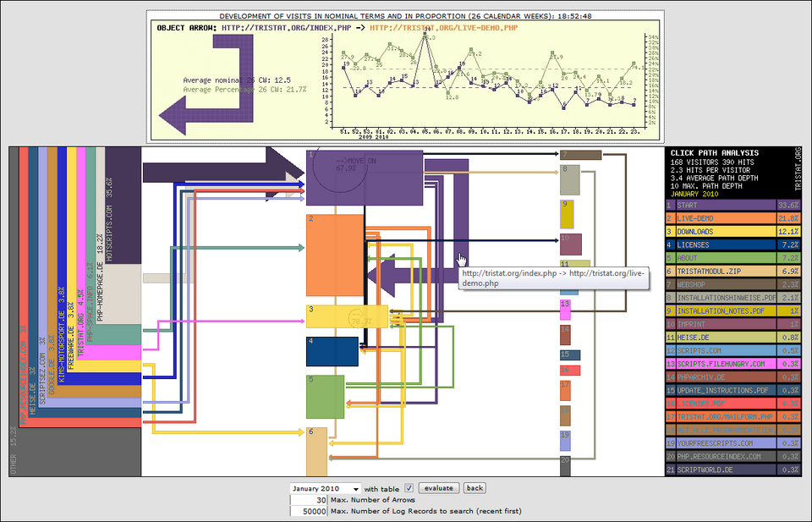This screenshot has width=812, height=522.
Task: Click the back button
Action: (x=475, y=488)
